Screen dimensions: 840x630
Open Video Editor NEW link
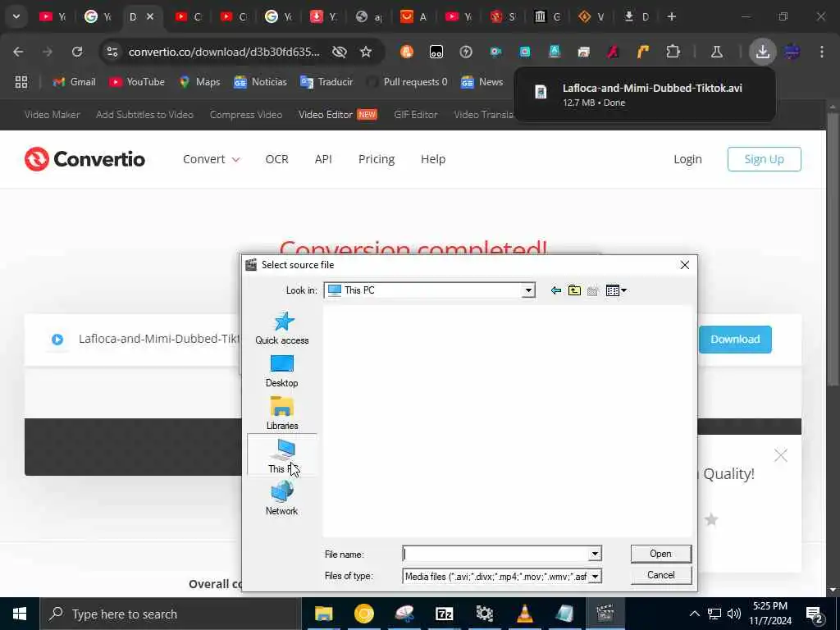pyautogui.click(x=337, y=115)
